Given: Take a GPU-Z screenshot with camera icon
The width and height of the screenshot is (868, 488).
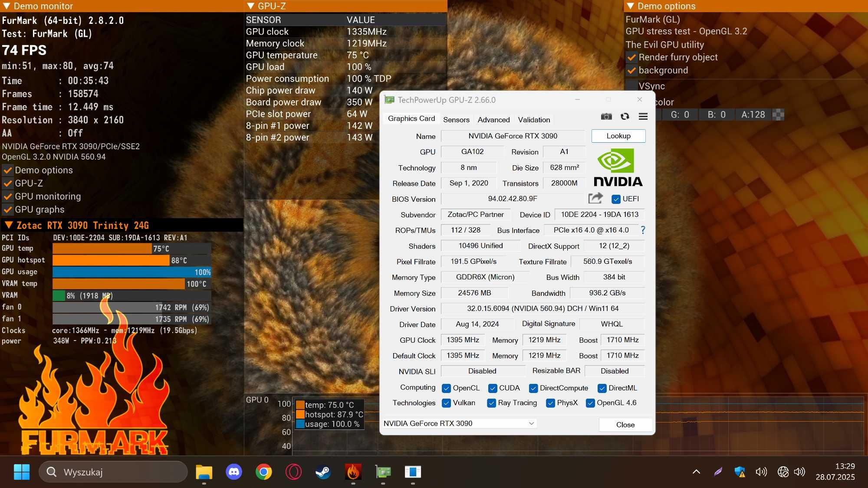Looking at the screenshot, I should coord(606,116).
